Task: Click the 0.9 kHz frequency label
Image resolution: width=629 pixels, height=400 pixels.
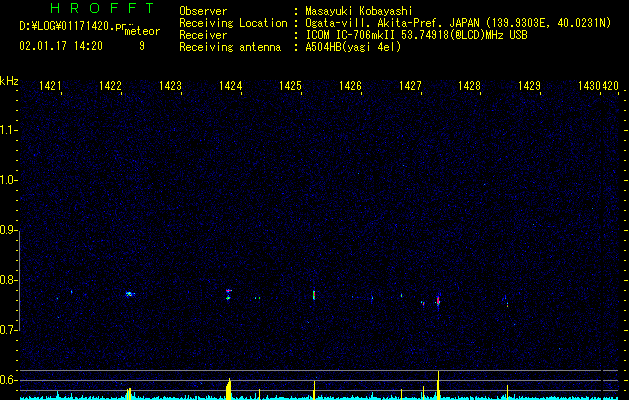Action: (x=8, y=230)
